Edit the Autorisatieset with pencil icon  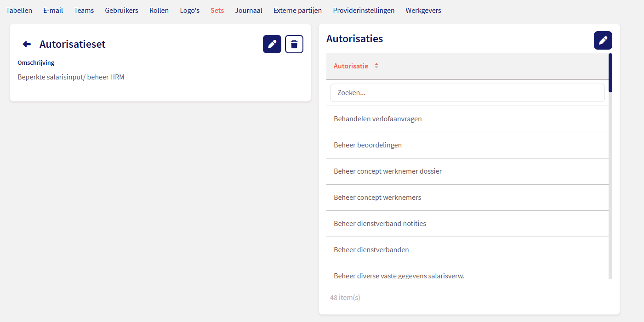pyautogui.click(x=272, y=44)
